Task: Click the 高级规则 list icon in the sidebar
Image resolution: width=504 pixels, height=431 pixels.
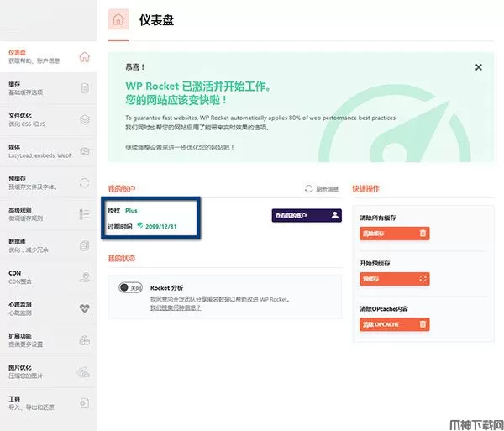Action: tap(84, 214)
